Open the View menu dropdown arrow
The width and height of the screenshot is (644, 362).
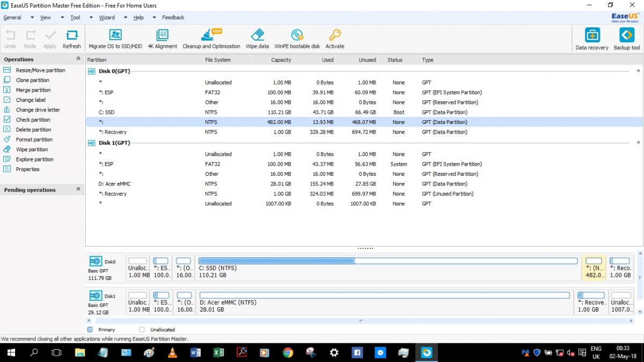62,18
